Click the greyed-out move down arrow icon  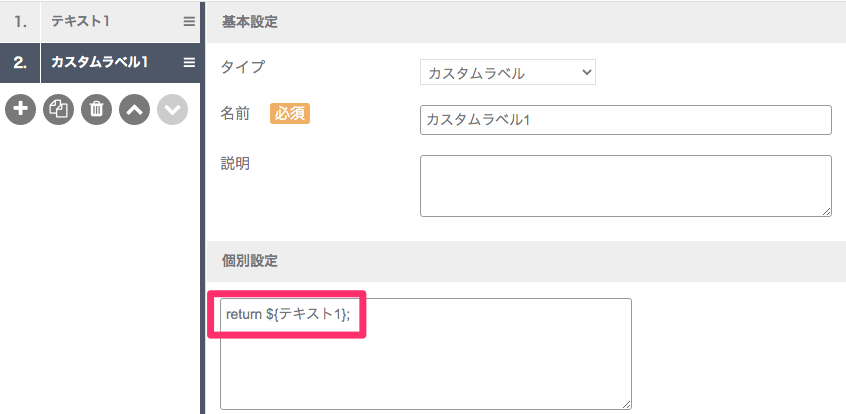click(173, 110)
